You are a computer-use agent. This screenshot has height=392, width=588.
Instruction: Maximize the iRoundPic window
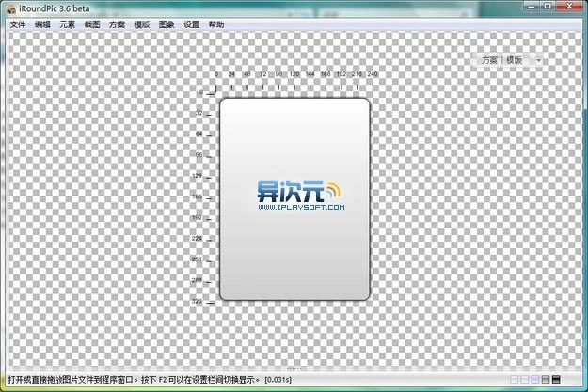548,7
